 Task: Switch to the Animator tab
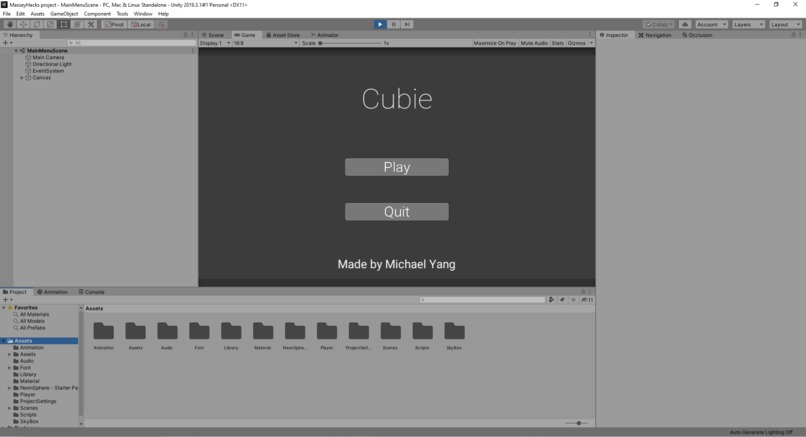pos(324,35)
